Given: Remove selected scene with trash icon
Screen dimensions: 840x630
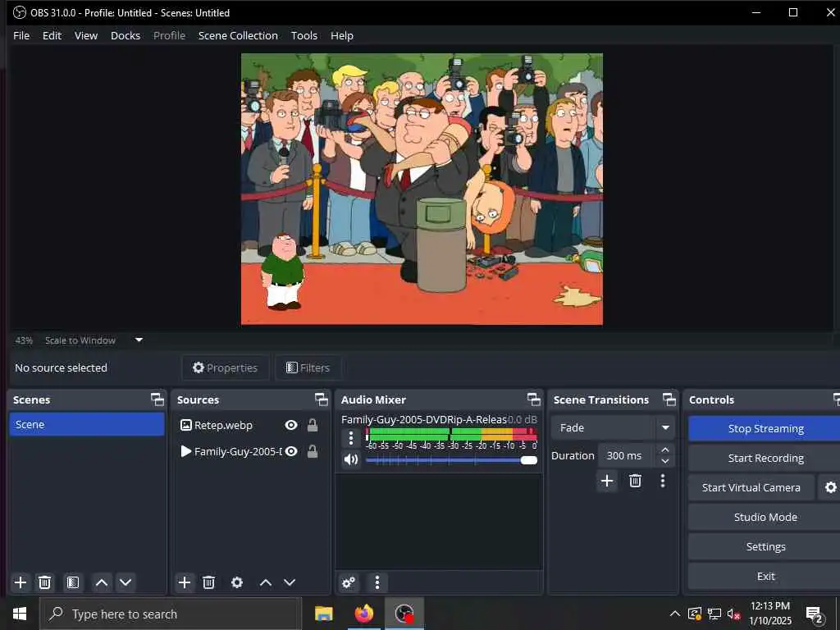Looking at the screenshot, I should click(x=45, y=582).
